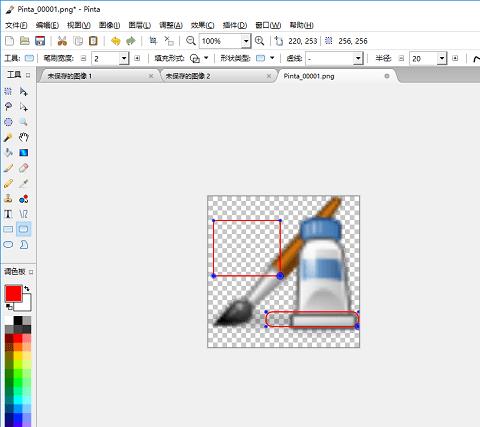The width and height of the screenshot is (480, 427).
Task: Click the Copy icon in toolbar
Action: pos(78,41)
